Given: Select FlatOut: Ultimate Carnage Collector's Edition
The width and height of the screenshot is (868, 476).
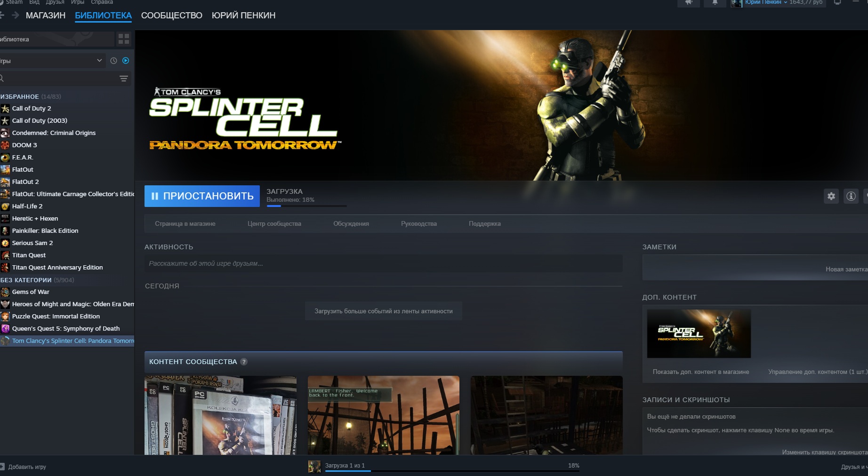Looking at the screenshot, I should tap(67, 194).
